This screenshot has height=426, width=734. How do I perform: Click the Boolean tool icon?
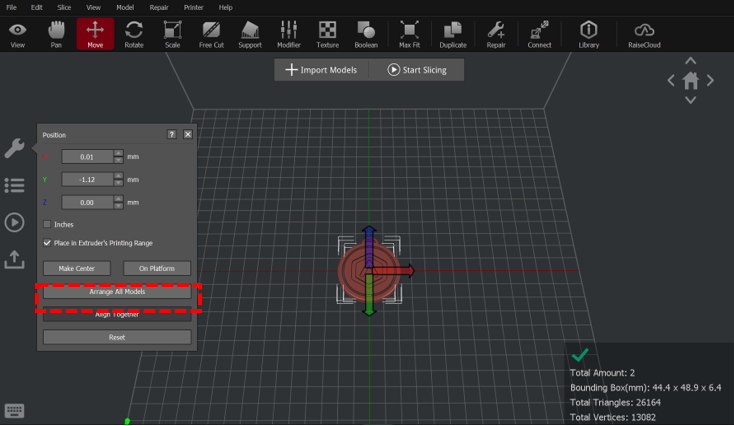pyautogui.click(x=366, y=33)
